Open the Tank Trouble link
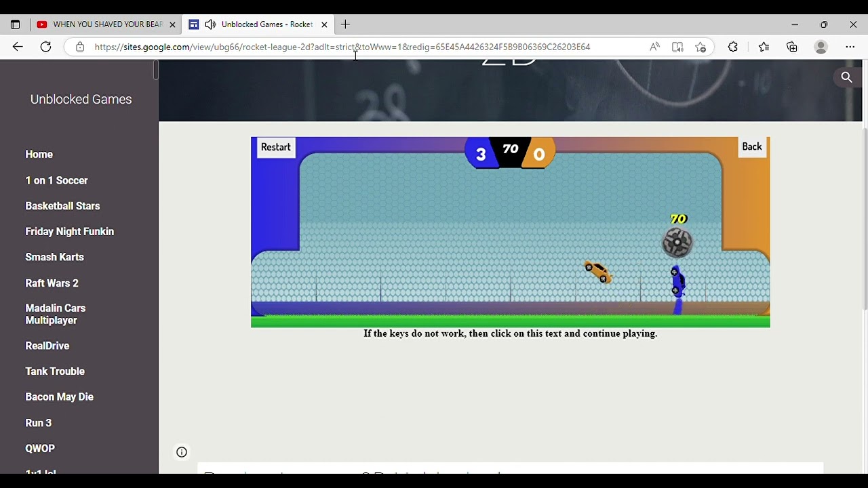Image resolution: width=868 pixels, height=488 pixels. 55,371
